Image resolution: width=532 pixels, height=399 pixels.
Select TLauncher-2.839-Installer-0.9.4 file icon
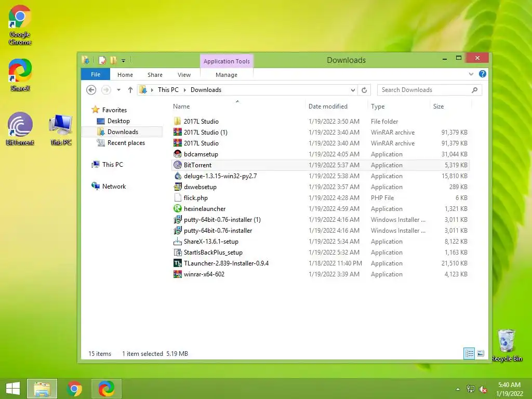pyautogui.click(x=178, y=263)
